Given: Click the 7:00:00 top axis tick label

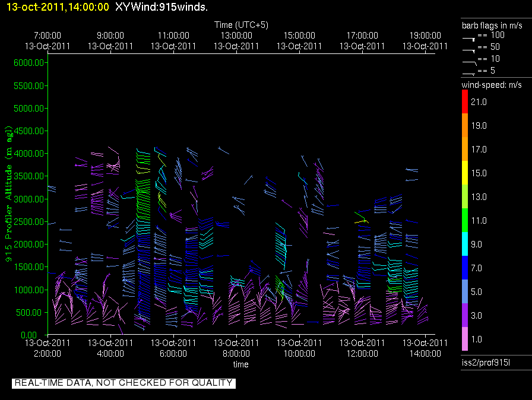Looking at the screenshot, I should click(47, 36).
